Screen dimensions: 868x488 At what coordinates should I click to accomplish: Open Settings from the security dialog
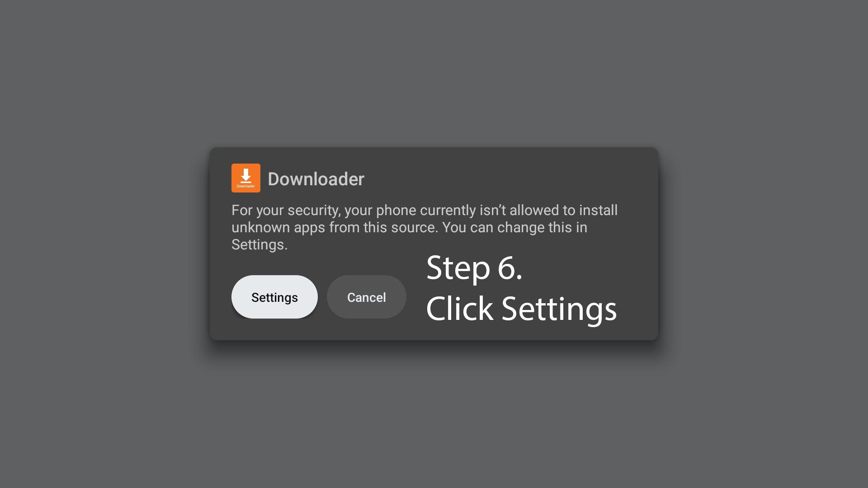coord(274,297)
